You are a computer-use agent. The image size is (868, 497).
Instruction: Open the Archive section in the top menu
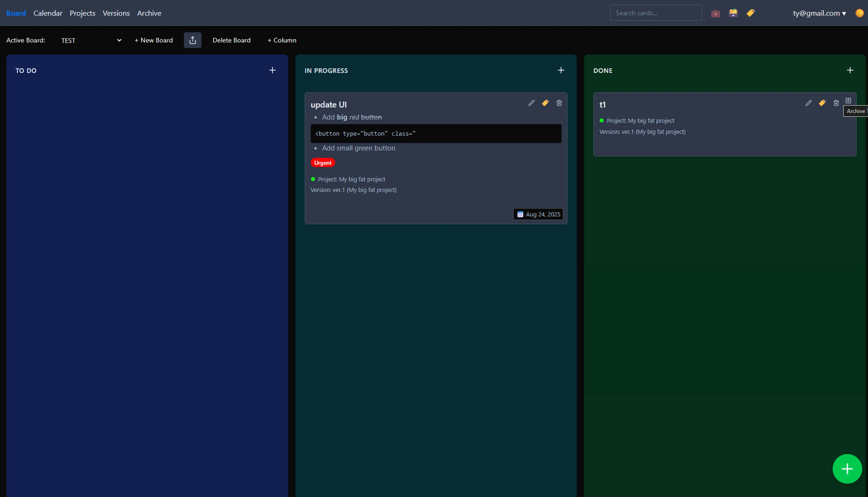pos(149,13)
